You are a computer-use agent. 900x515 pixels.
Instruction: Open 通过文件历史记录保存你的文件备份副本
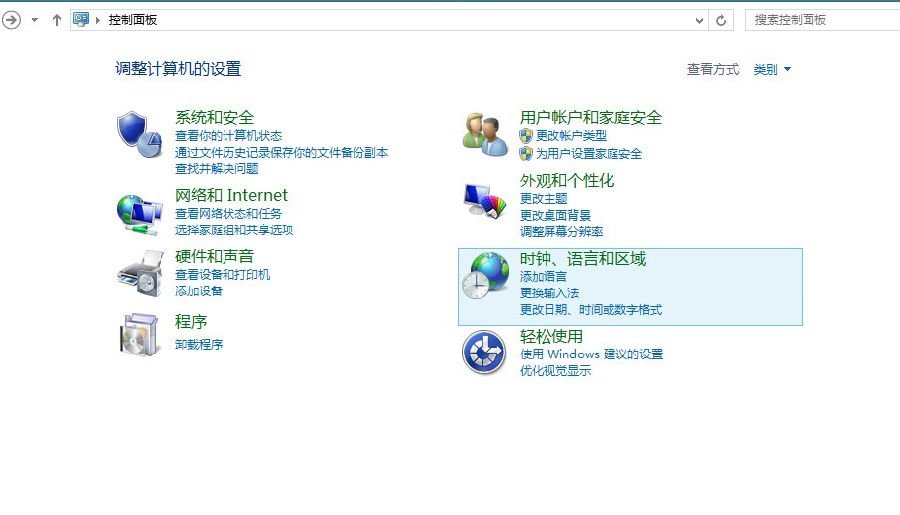(282, 152)
